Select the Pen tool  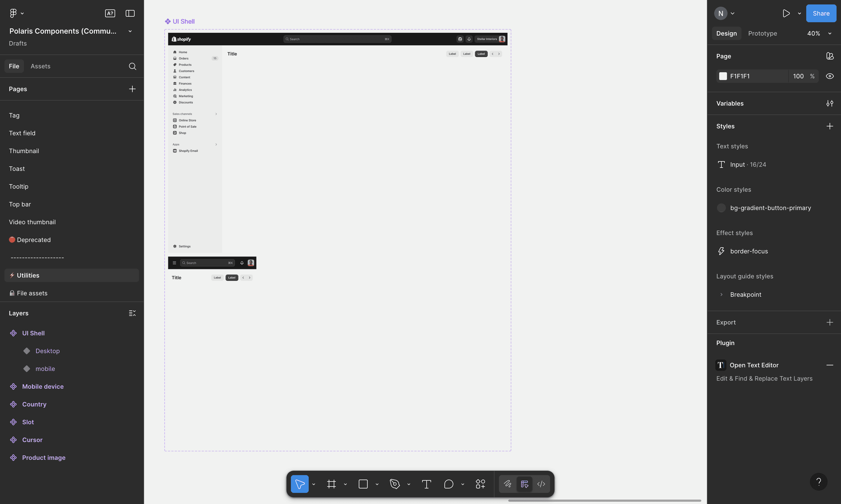(394, 484)
